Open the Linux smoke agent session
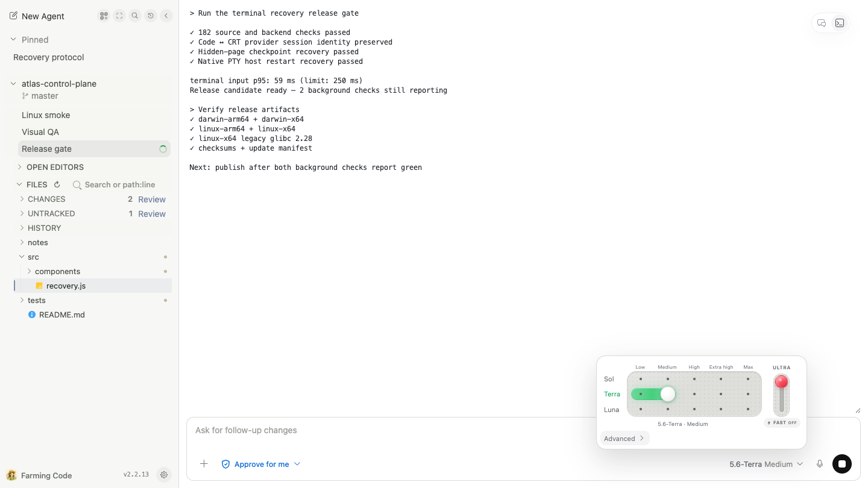The width and height of the screenshot is (868, 488). 46,115
